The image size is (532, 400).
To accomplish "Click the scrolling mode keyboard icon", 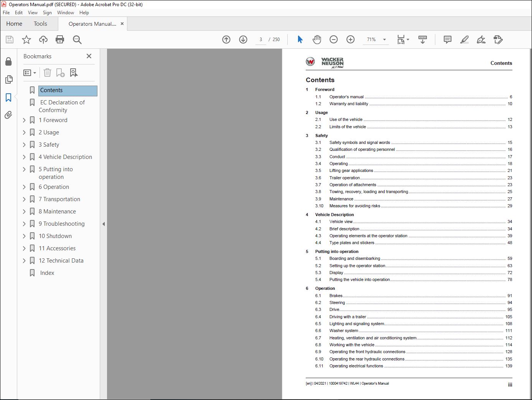I will click(423, 40).
